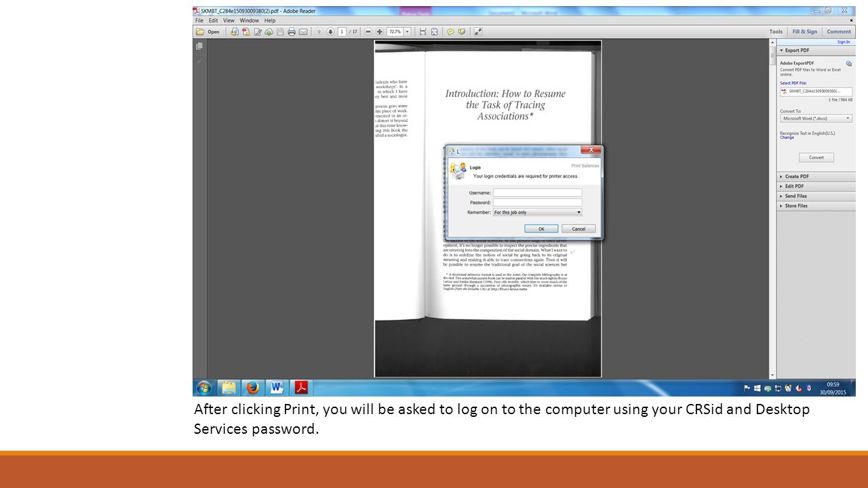This screenshot has width=868, height=488.
Task: Click the fit width scrolling mode icon
Action: coord(423,32)
